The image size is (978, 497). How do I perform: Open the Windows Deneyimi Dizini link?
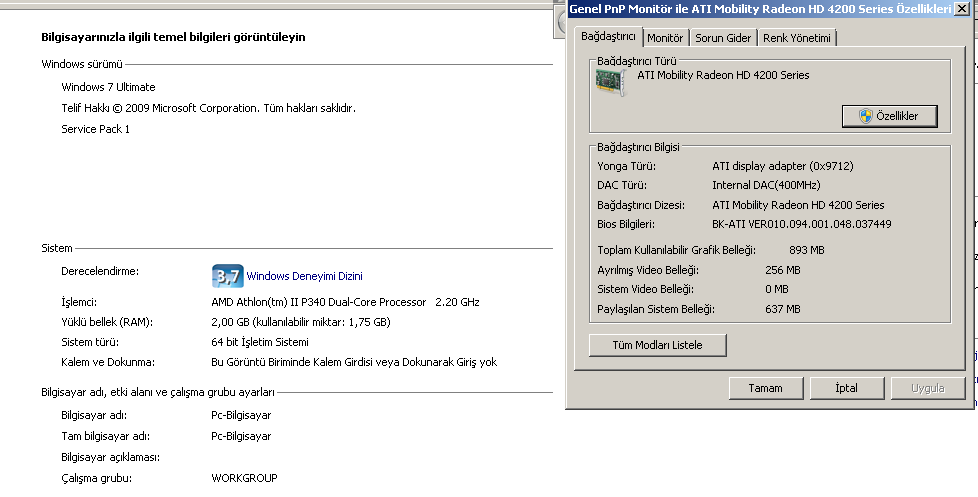[304, 276]
